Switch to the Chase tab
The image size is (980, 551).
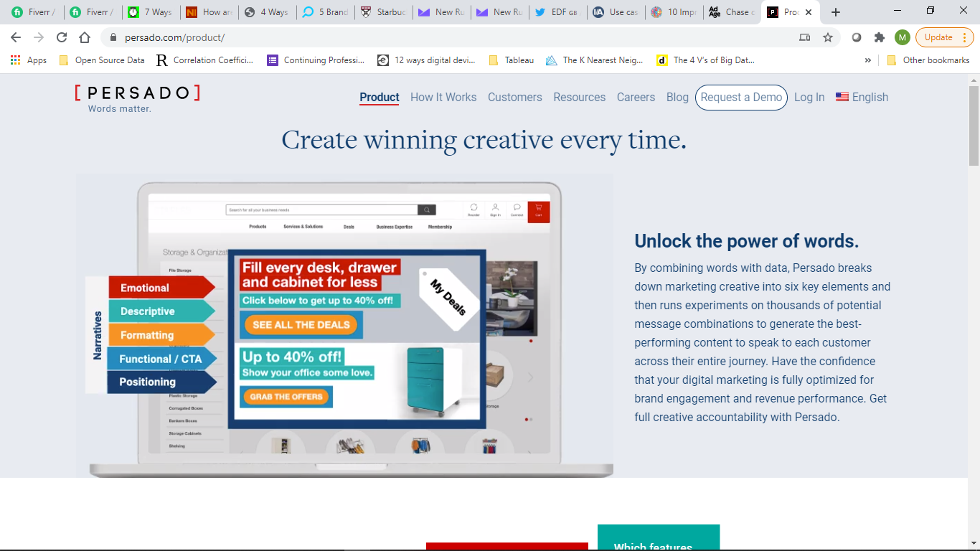[x=732, y=12]
